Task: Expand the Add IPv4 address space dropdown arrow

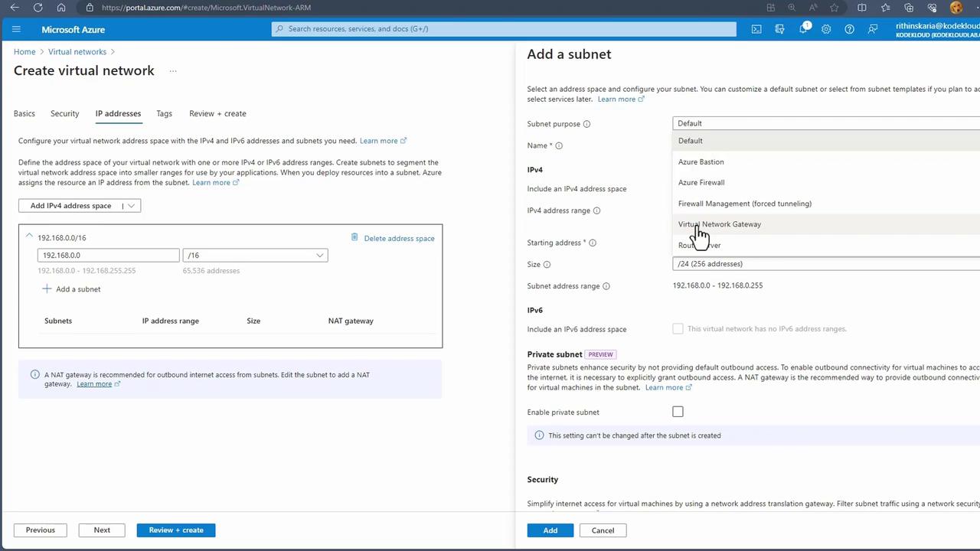Action: (131, 206)
